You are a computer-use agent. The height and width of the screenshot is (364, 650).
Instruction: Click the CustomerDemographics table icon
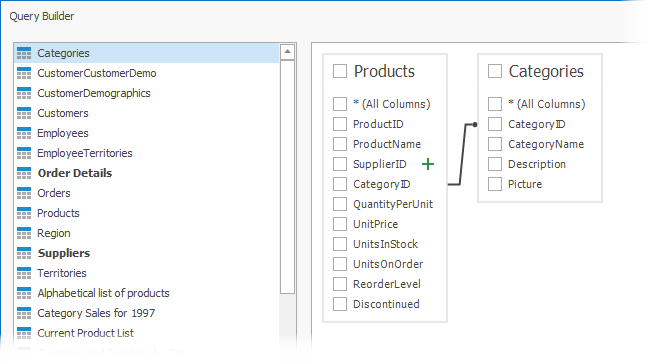tap(24, 93)
